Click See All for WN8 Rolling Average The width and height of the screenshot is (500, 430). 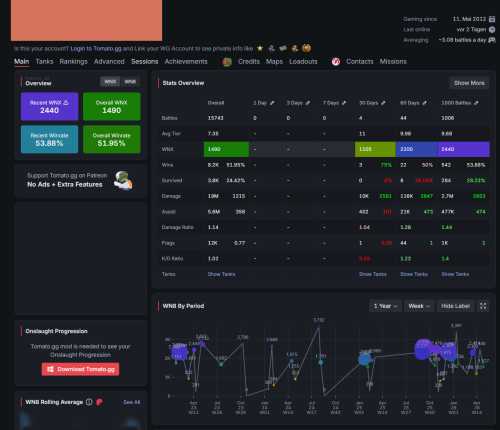pos(132,402)
